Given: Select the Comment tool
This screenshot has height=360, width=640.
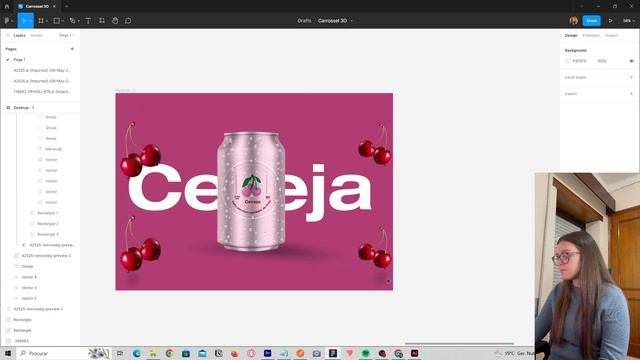Looking at the screenshot, I should click(x=128, y=20).
